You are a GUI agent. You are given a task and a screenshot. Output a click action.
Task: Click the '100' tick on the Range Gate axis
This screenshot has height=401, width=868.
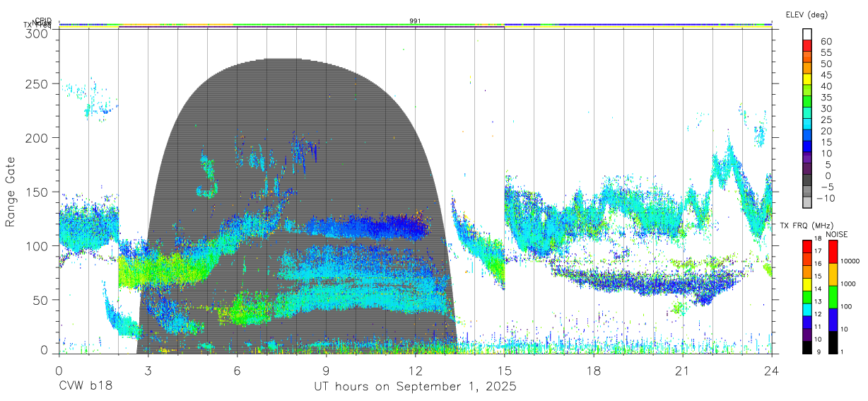(35, 245)
